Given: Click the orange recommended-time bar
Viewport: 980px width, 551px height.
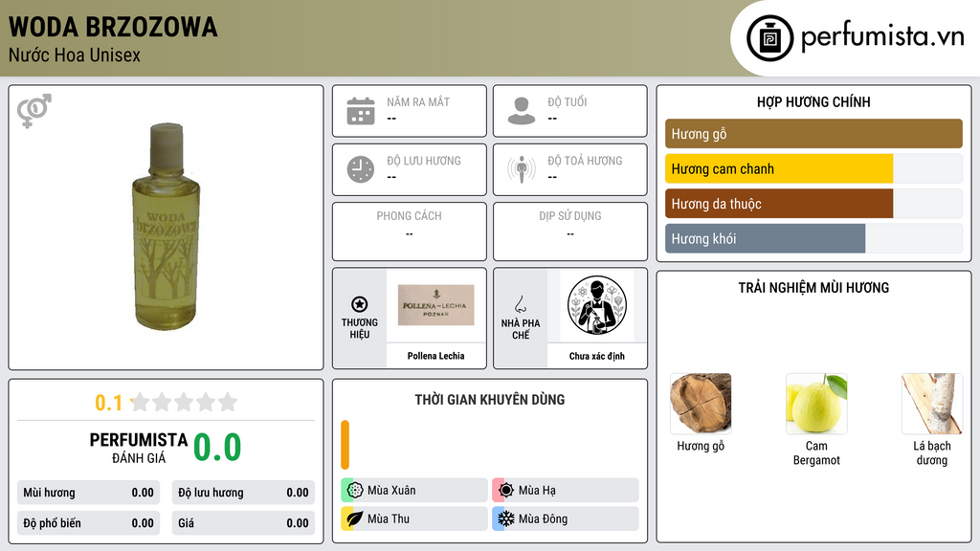Looking at the screenshot, I should [345, 445].
